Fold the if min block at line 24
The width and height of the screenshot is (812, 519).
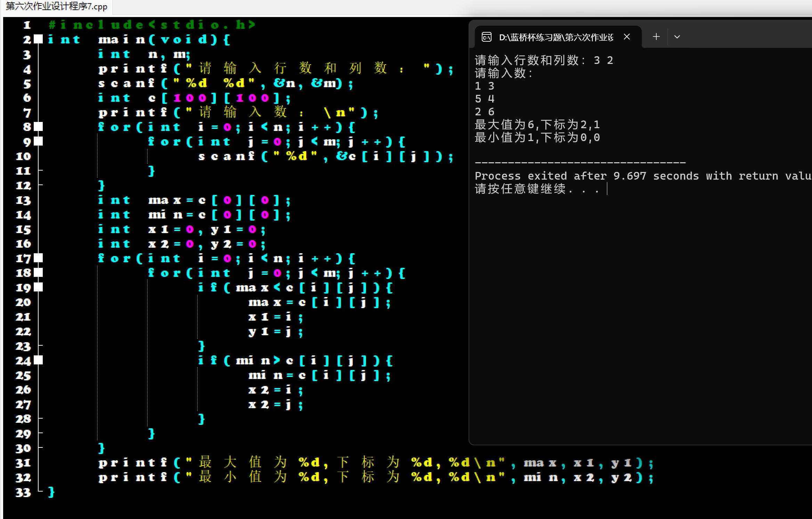(39, 360)
